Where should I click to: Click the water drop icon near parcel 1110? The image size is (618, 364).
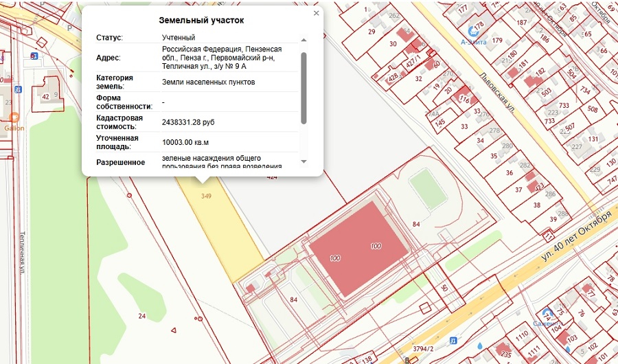pyautogui.click(x=480, y=346)
